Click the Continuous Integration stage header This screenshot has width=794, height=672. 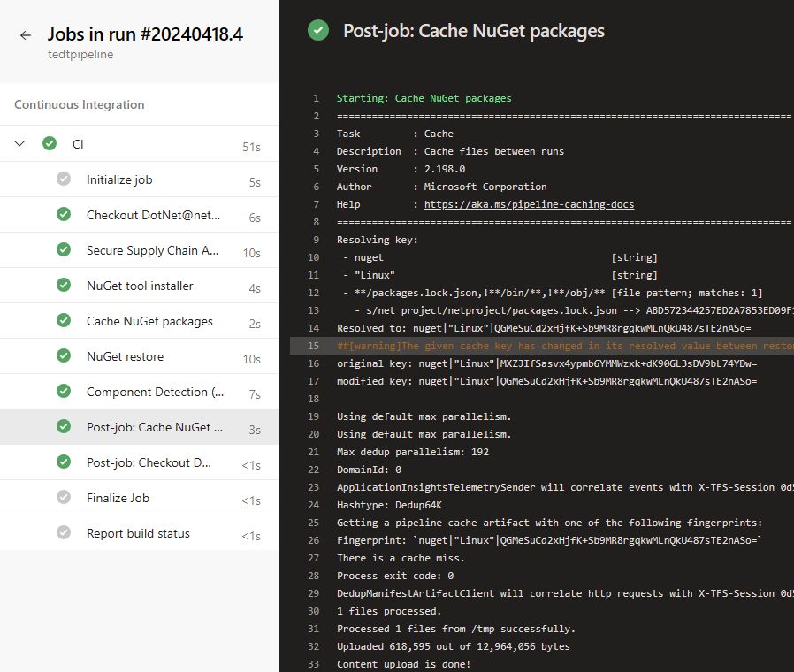coord(80,104)
